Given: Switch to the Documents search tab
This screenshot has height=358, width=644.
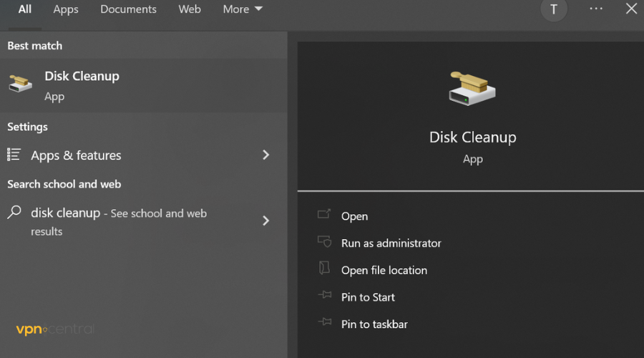Looking at the screenshot, I should [128, 9].
